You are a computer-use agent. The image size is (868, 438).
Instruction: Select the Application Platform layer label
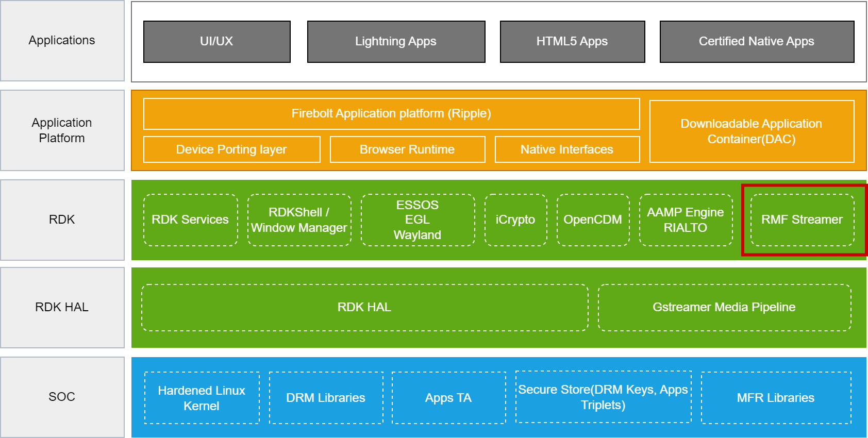coord(62,130)
